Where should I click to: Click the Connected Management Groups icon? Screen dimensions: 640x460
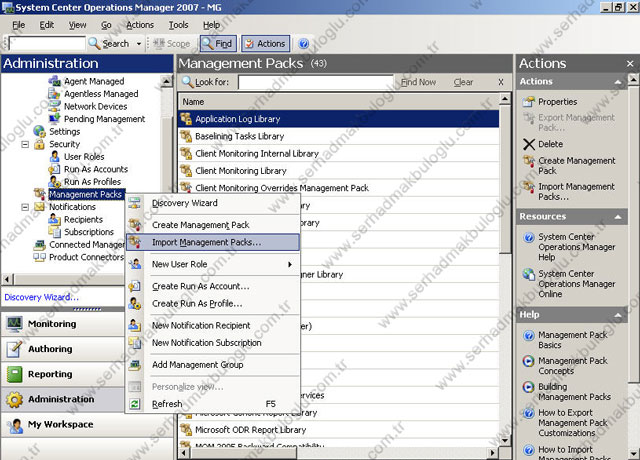[40, 244]
